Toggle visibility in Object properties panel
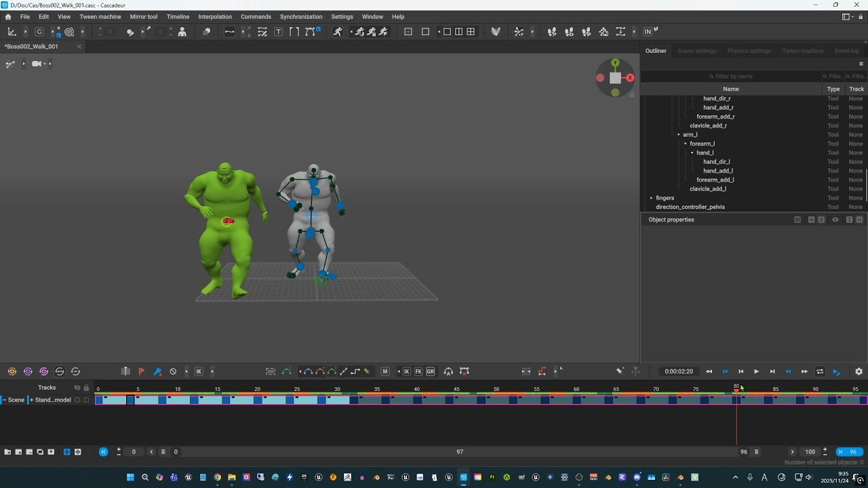This screenshot has width=868, height=488. pyautogui.click(x=835, y=220)
